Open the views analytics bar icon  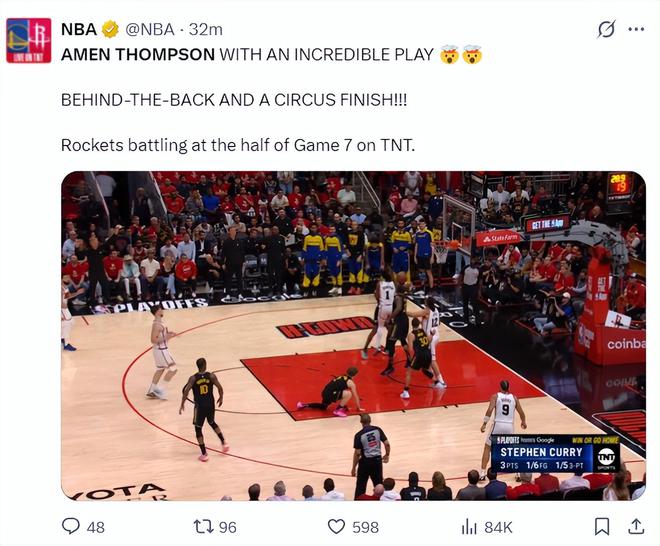(469, 527)
